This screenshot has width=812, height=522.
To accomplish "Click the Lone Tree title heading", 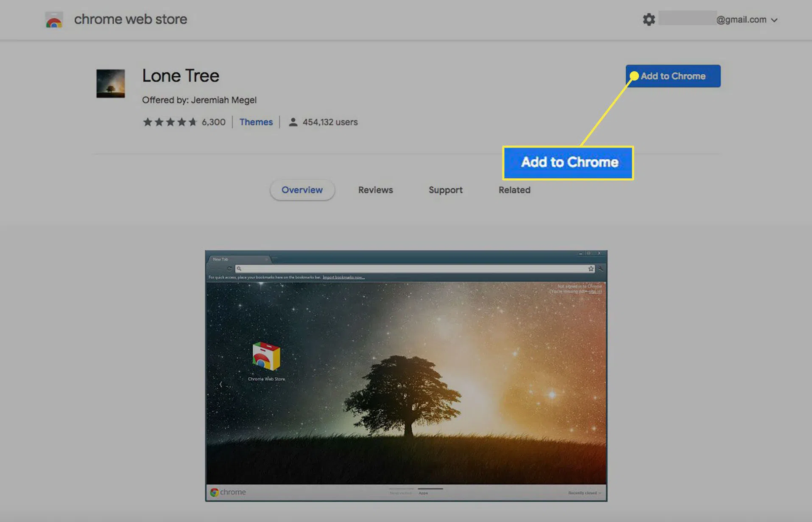I will [x=181, y=76].
